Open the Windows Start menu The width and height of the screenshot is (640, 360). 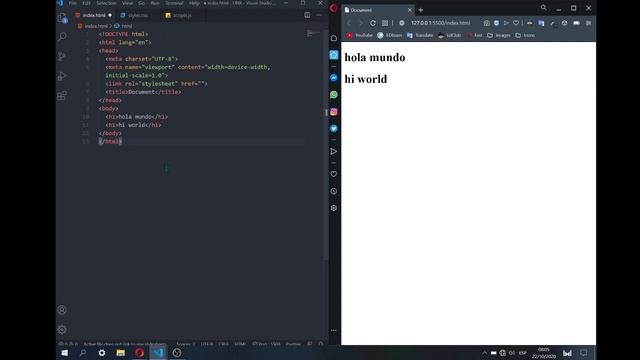(64, 353)
